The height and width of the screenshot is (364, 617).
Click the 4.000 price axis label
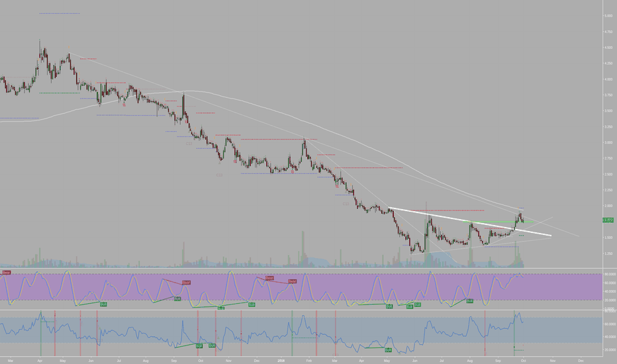tap(609, 79)
